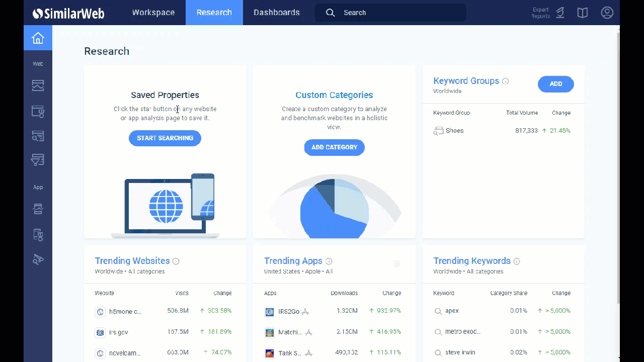644x362 pixels.
Task: Click the ADD button in Keyword Groups
Action: tap(555, 84)
